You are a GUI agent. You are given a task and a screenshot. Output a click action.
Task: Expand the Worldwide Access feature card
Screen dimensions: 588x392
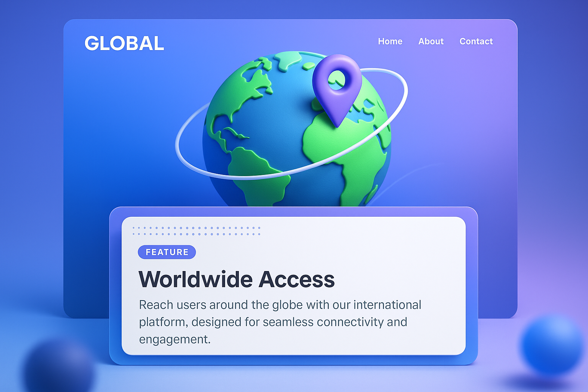coord(293,285)
